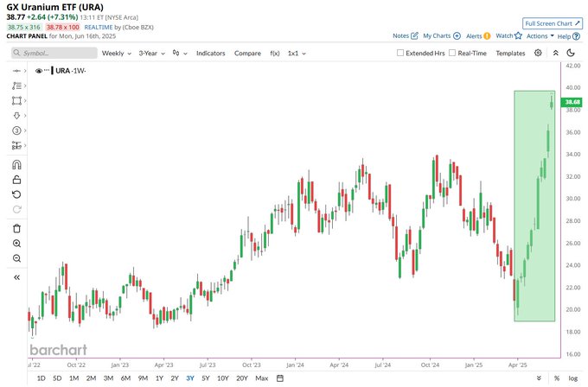Select the Max time range
The width and height of the screenshot is (588, 387).
point(262,378)
